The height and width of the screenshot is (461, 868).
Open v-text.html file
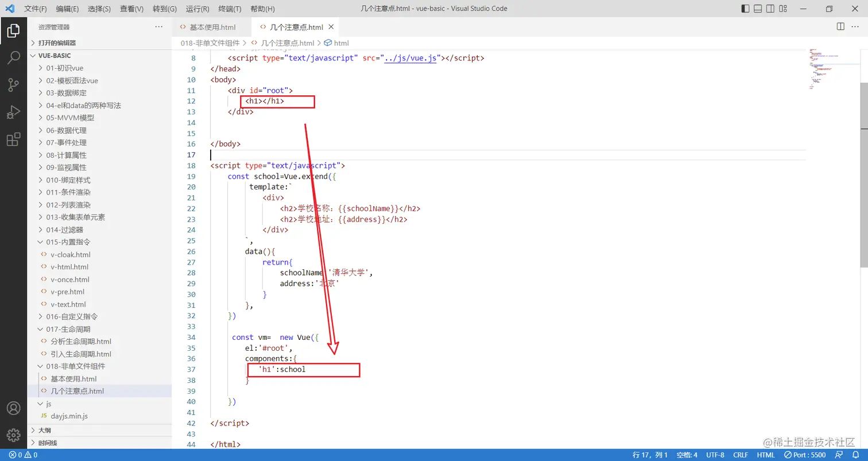99,304
